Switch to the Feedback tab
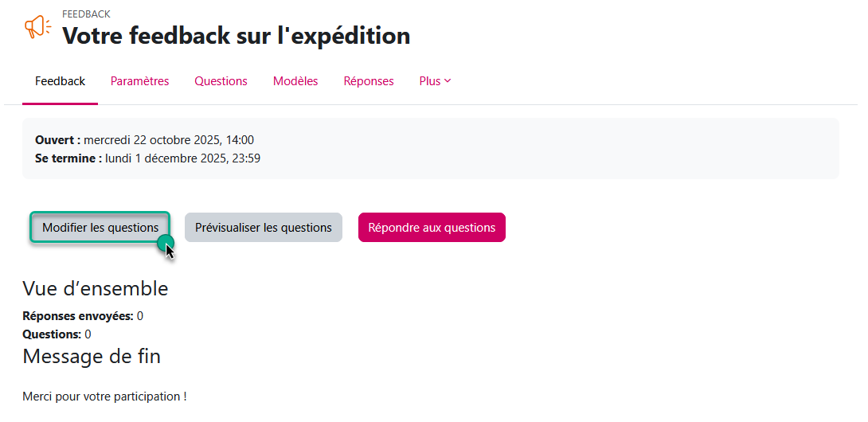The height and width of the screenshot is (422, 868). [60, 81]
